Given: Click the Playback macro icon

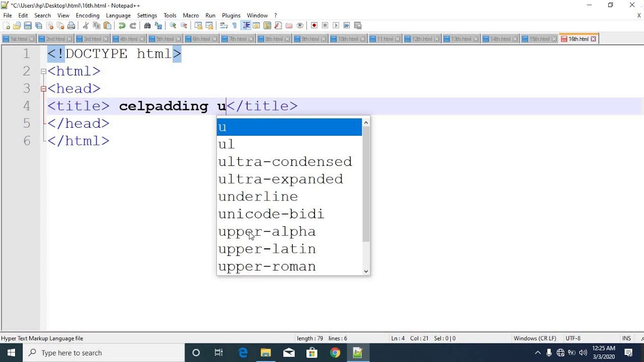Looking at the screenshot, I should pyautogui.click(x=336, y=26).
